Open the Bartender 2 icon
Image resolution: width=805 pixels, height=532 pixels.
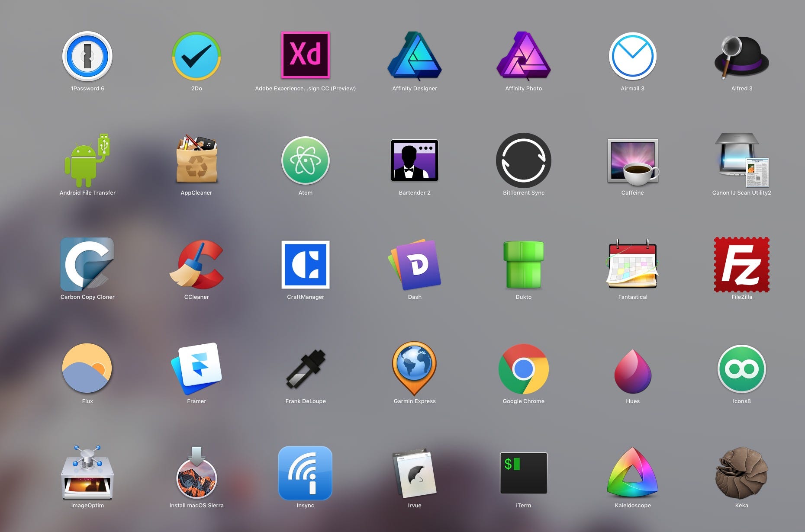[x=415, y=160]
